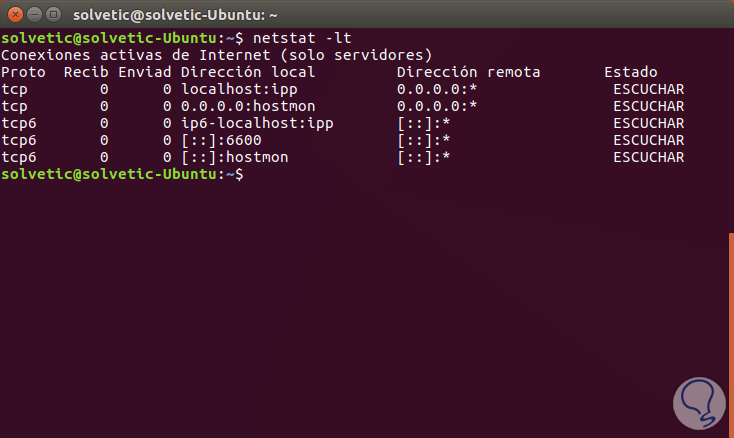Image resolution: width=734 pixels, height=438 pixels.
Task: Click the [::]:6600 local address
Action: (222, 140)
